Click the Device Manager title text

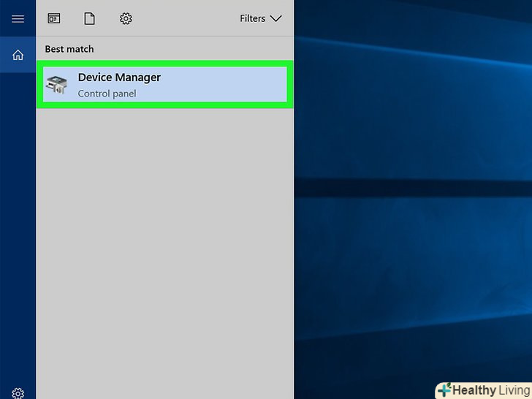point(119,77)
